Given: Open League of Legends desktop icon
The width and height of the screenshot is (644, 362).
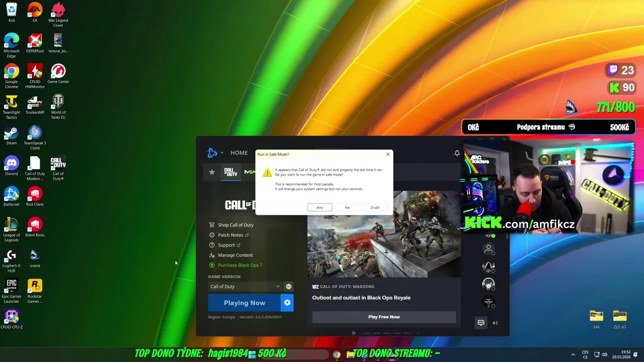Looking at the screenshot, I should (12, 230).
